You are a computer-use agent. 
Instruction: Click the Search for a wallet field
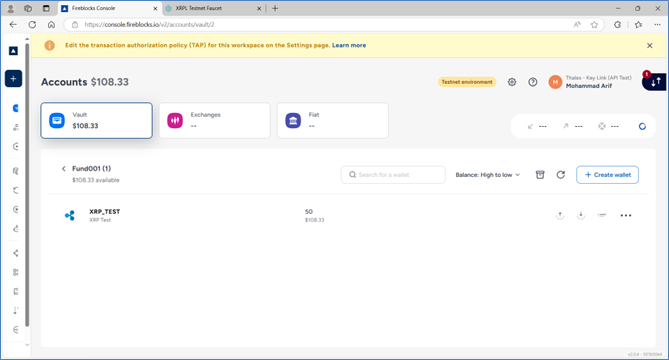[x=393, y=175]
